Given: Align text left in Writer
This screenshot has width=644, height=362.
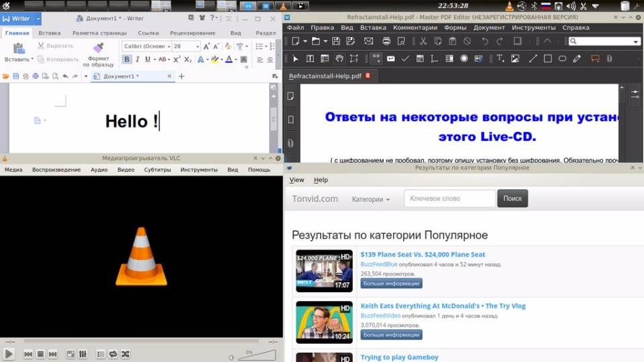Looking at the screenshot, I should 260,60.
